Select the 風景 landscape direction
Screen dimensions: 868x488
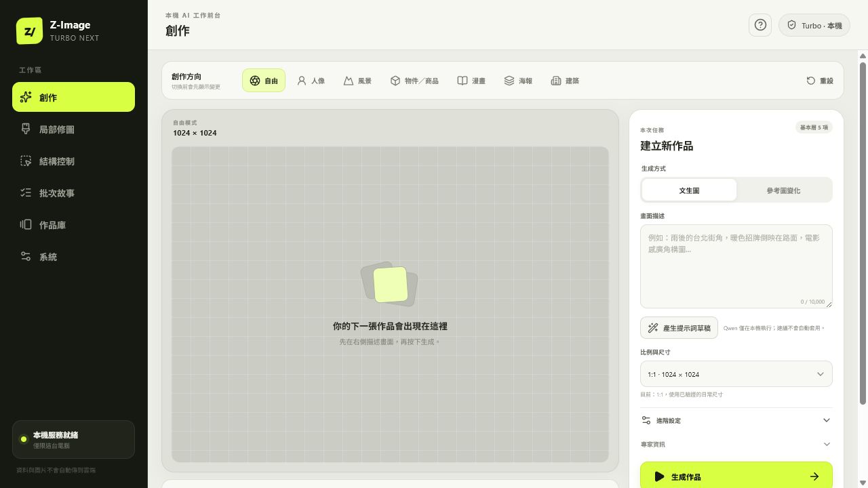(357, 81)
